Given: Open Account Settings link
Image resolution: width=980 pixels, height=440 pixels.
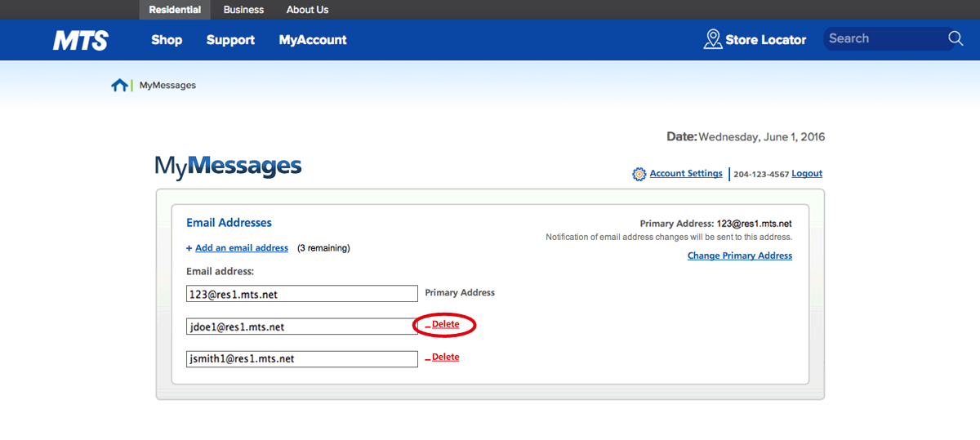Looking at the screenshot, I should point(686,174).
